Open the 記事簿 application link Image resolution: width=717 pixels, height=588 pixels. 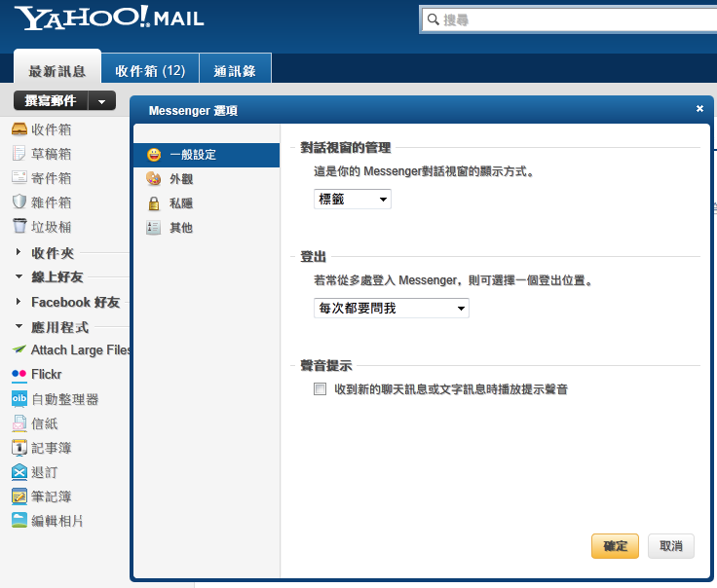pyautogui.click(x=52, y=448)
